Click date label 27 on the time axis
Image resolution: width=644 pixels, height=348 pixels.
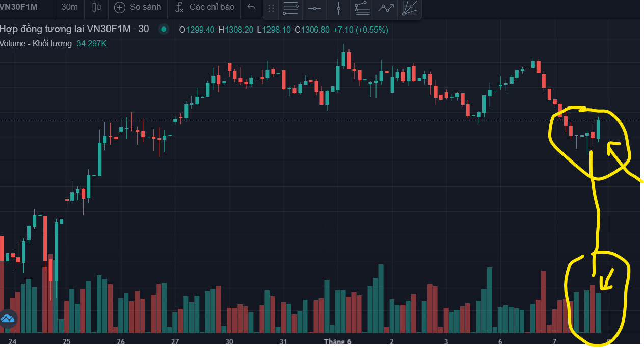[175, 341]
